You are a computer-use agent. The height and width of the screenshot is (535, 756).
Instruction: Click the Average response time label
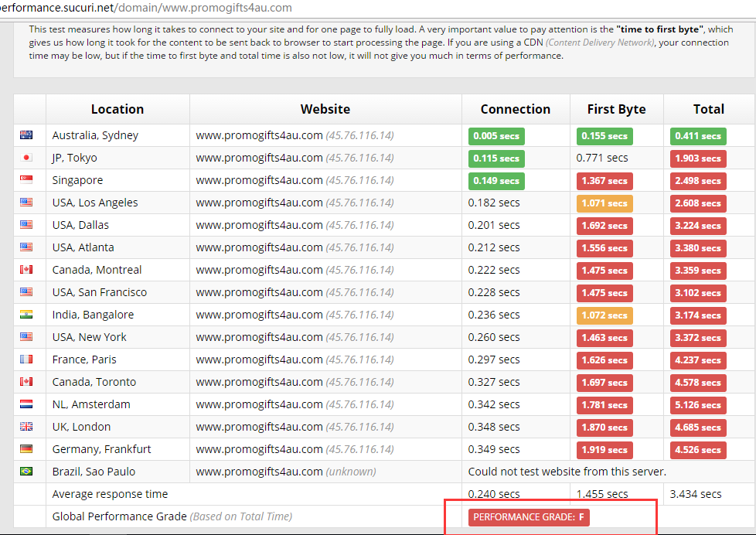(110, 494)
